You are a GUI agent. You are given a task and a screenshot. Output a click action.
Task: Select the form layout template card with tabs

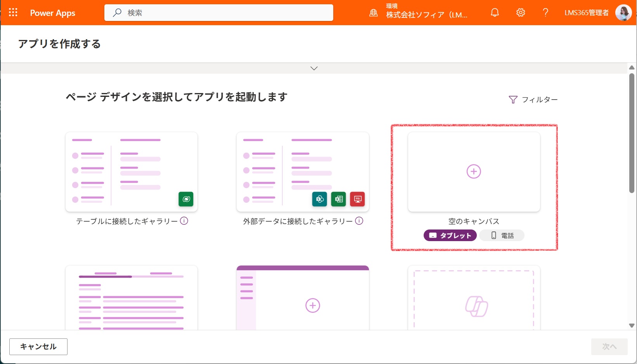point(132,298)
